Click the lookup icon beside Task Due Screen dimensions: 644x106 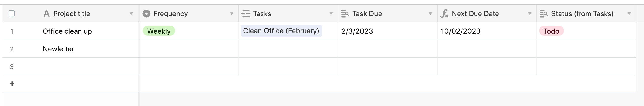pyautogui.click(x=345, y=13)
